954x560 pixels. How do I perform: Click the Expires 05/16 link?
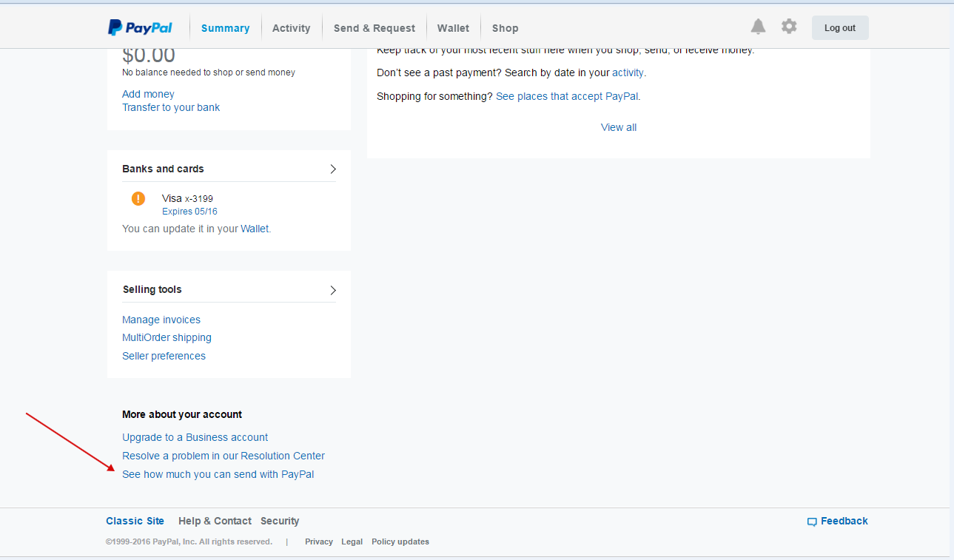tap(189, 212)
